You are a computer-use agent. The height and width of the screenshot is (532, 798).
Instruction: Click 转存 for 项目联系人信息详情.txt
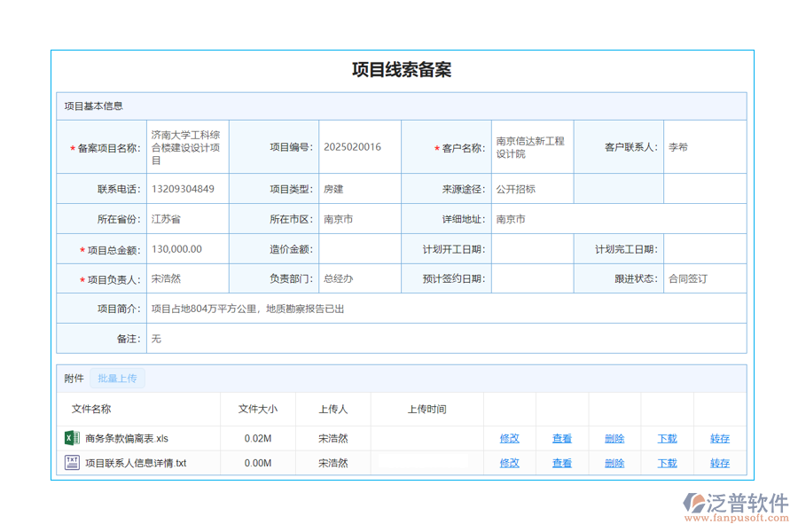click(x=718, y=462)
